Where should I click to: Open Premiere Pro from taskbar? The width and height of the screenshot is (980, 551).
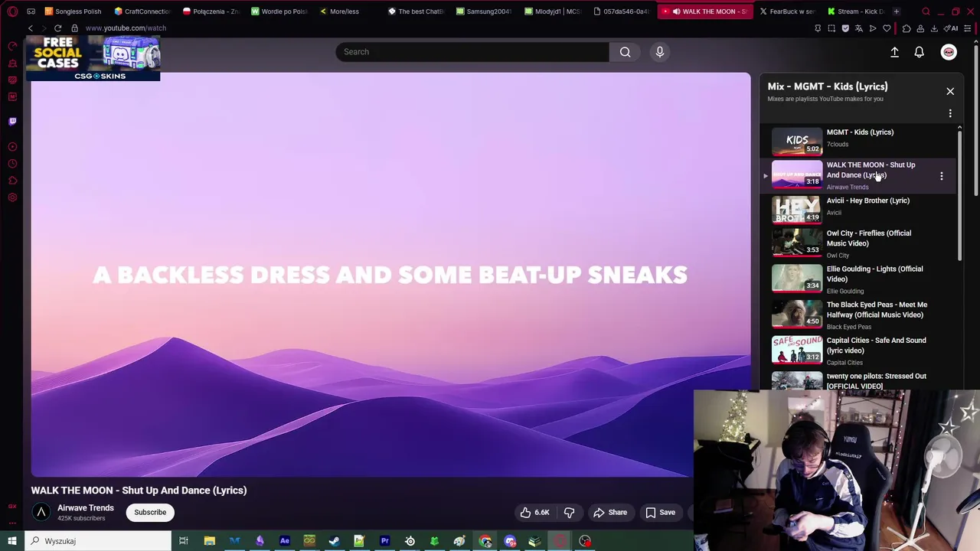(x=384, y=541)
